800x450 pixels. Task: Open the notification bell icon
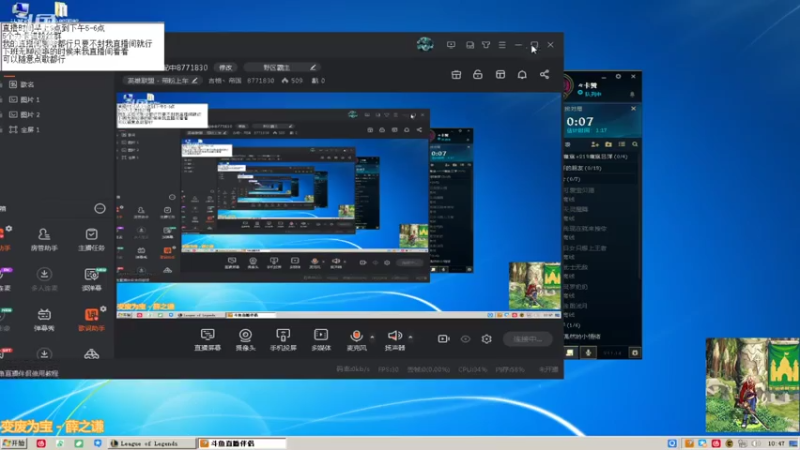point(522,74)
